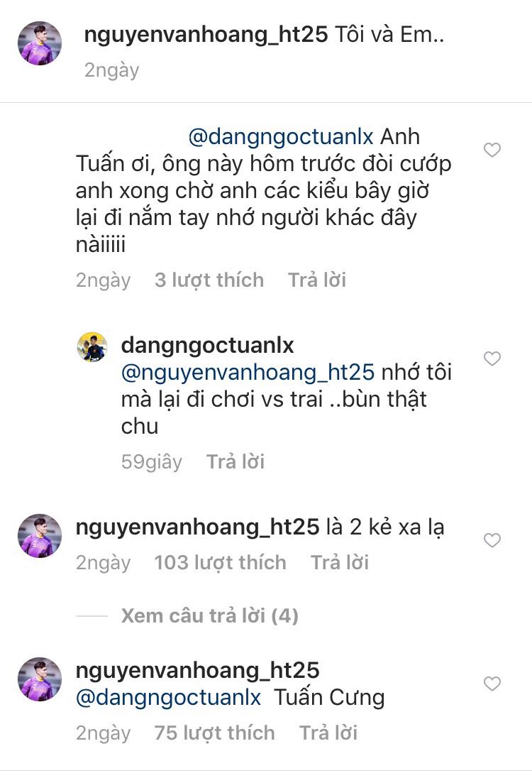View the '103 lượt thích' likes list

[x=220, y=563]
